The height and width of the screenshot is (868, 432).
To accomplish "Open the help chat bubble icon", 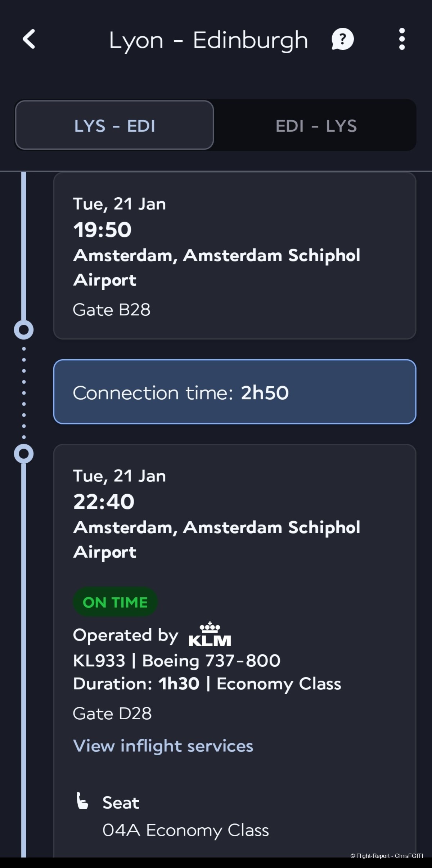I will tap(342, 39).
